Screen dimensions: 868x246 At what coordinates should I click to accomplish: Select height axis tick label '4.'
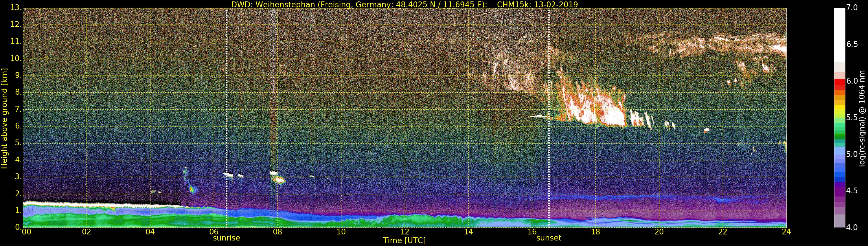(x=18, y=160)
